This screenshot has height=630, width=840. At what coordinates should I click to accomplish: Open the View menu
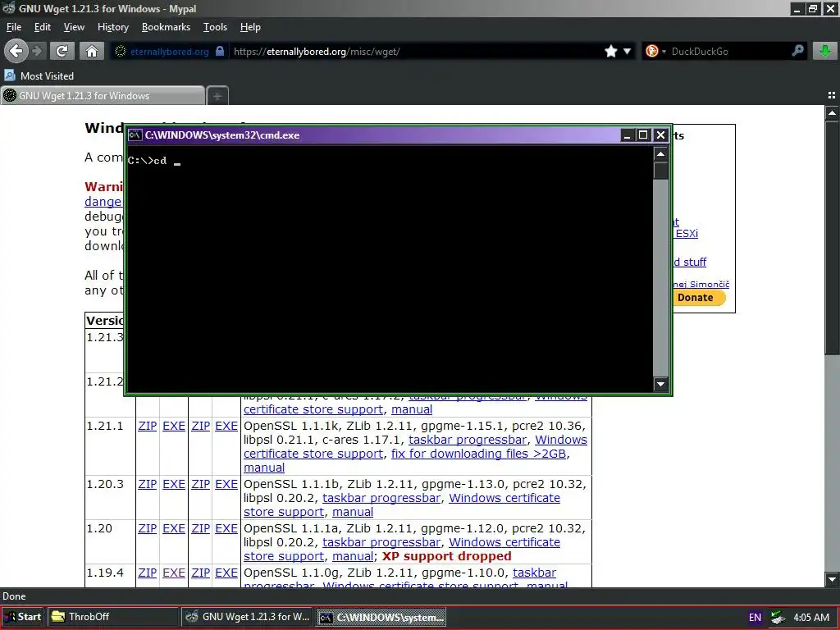pos(74,27)
